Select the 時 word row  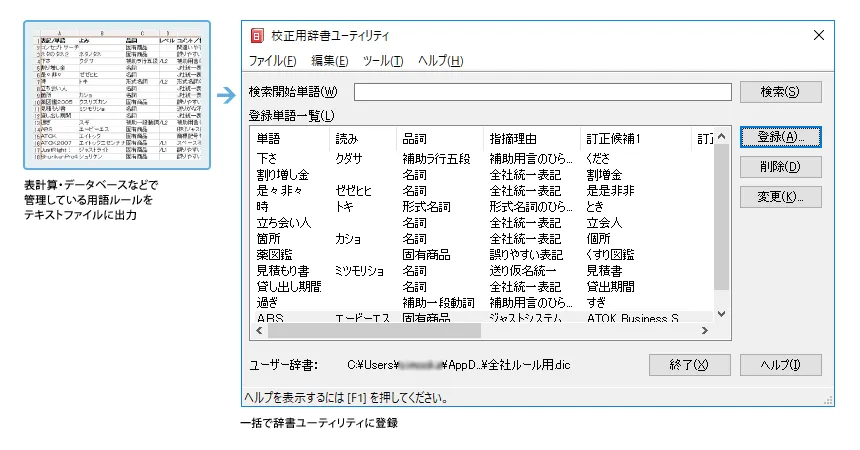tap(483, 207)
